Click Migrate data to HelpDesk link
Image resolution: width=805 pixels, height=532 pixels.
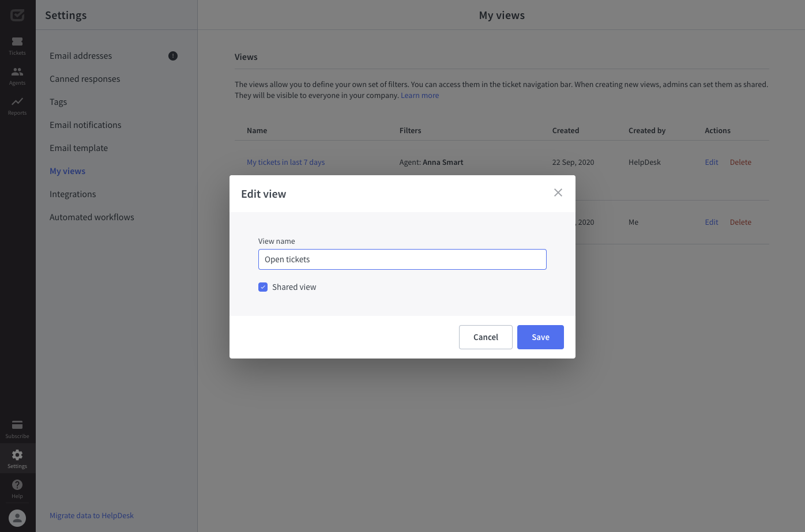tap(92, 515)
